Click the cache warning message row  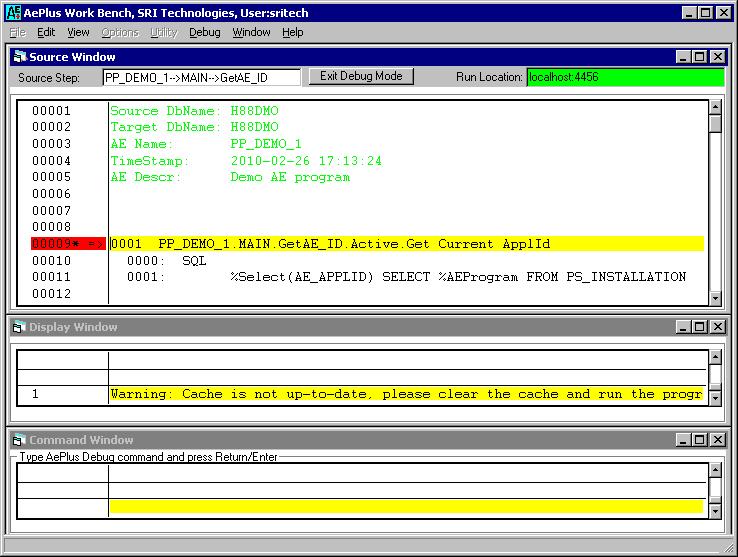406,394
